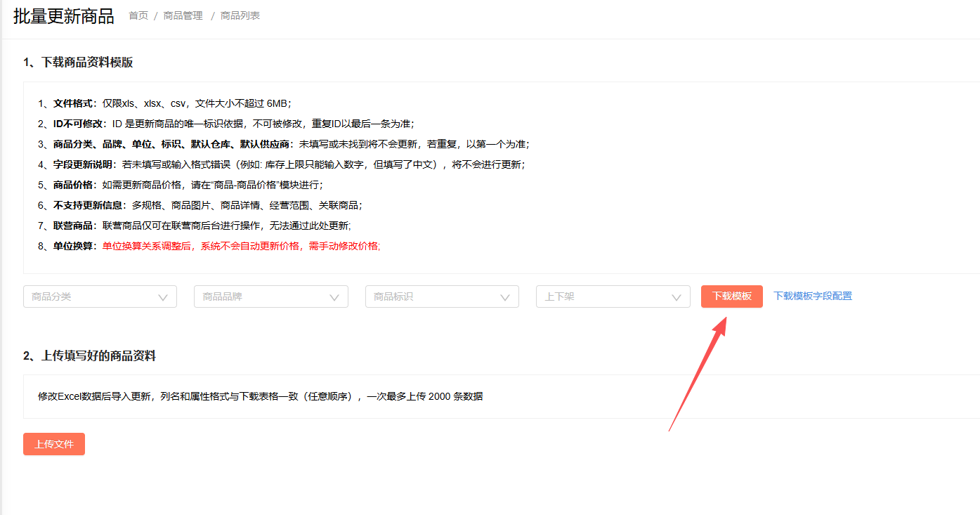Image resolution: width=980 pixels, height=515 pixels.
Task: Click the 上传文件 button
Action: [54, 444]
